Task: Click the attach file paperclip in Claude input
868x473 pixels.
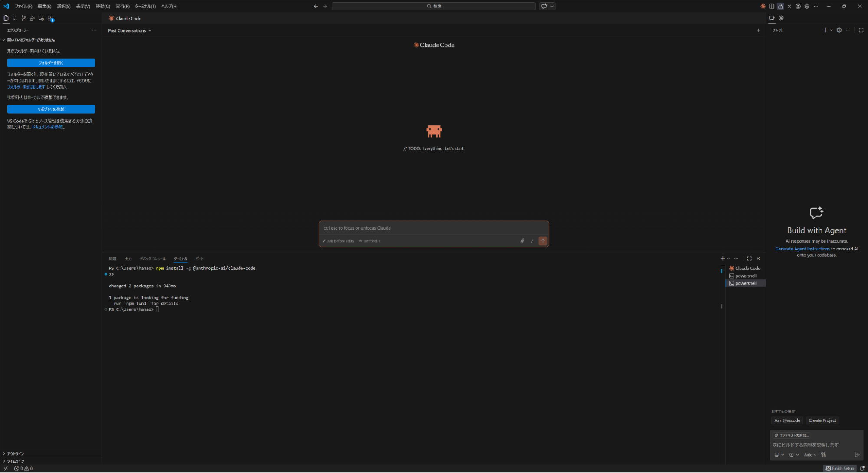Action: [522, 241]
